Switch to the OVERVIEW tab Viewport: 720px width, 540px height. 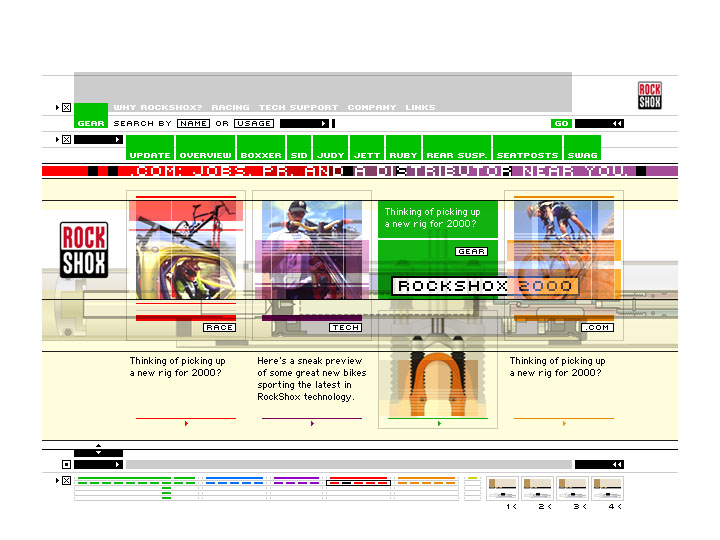pos(206,148)
